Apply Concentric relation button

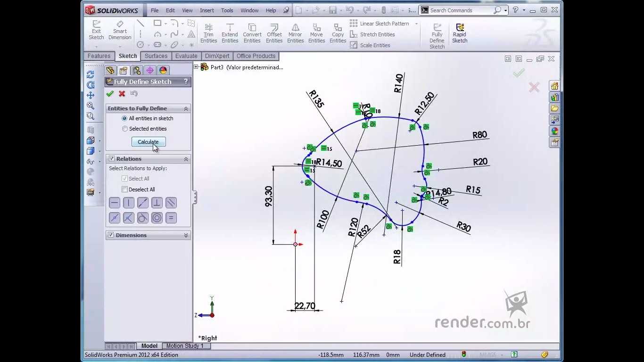click(x=157, y=218)
